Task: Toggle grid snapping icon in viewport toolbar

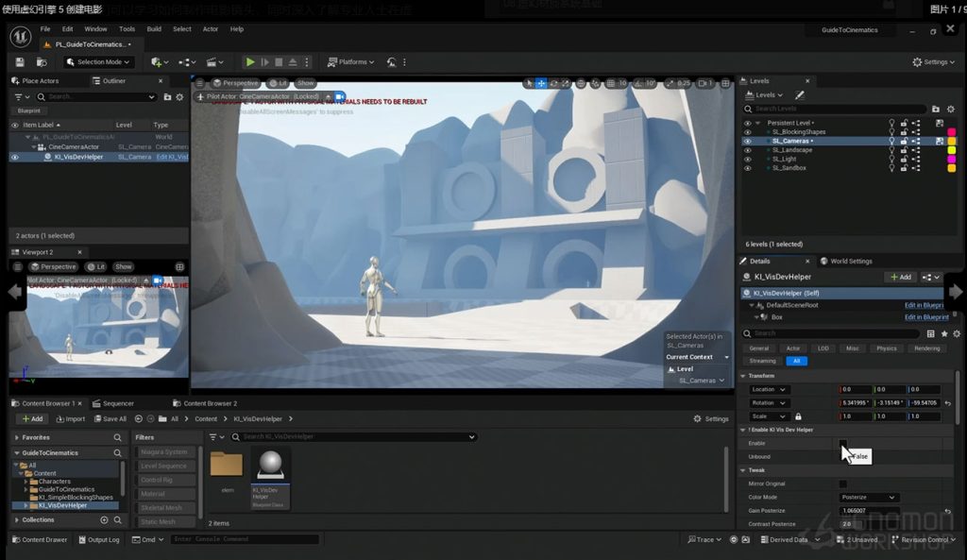Action: pos(611,83)
